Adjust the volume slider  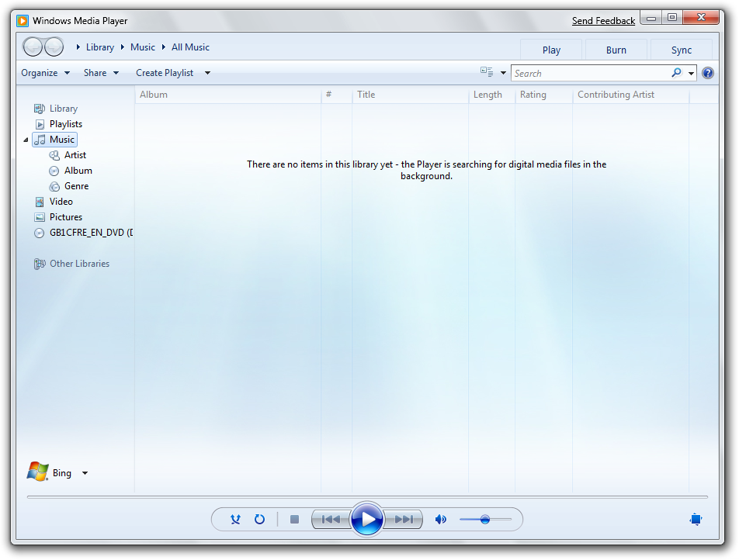click(485, 520)
